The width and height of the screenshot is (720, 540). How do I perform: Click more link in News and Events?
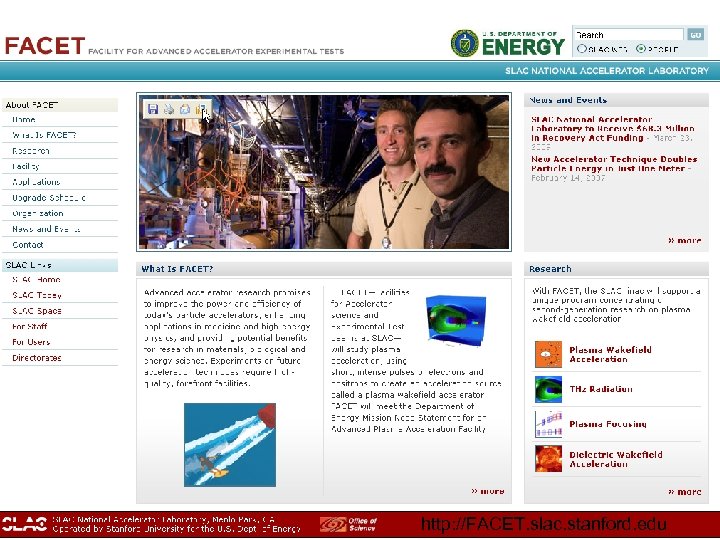(684, 241)
